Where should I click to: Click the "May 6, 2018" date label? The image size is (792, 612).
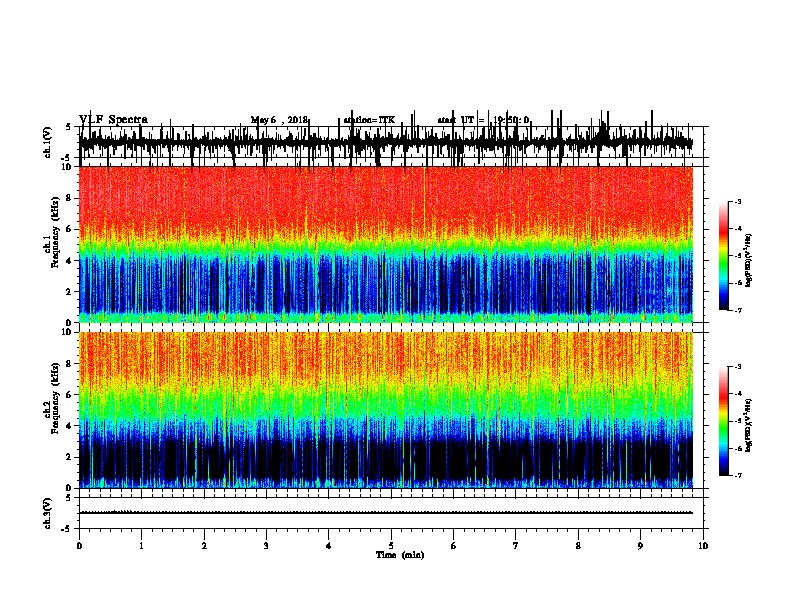click(x=279, y=120)
